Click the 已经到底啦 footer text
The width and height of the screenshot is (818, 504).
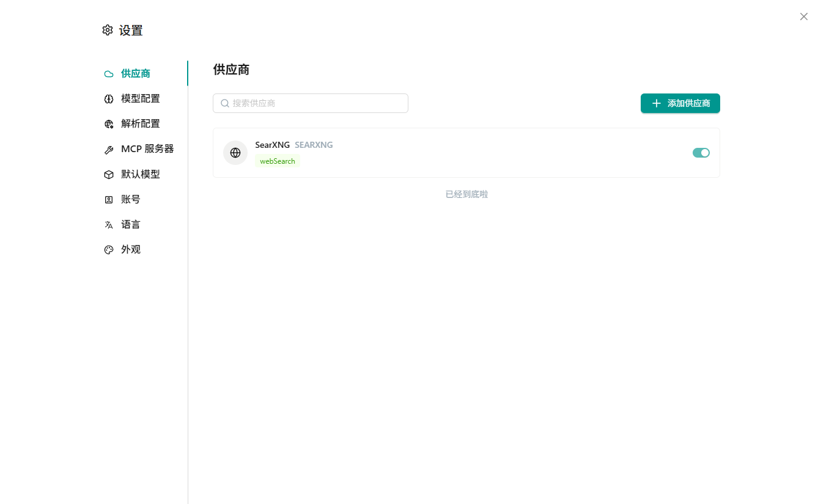[466, 194]
